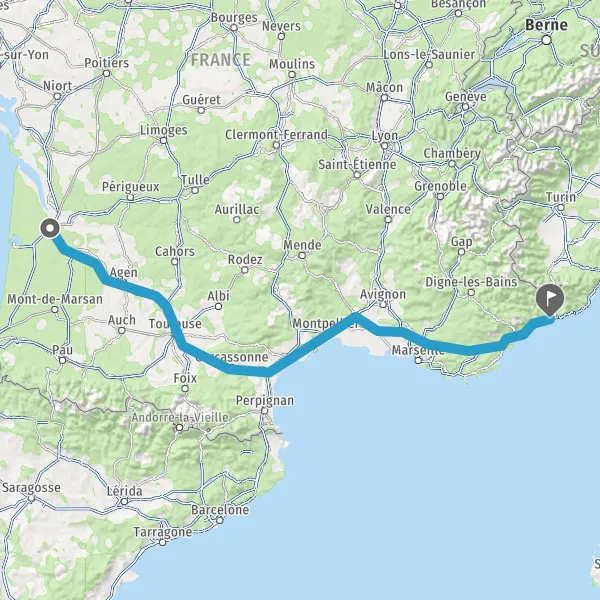
Task: Click the Limoges city marker circle
Action: pos(163,140)
